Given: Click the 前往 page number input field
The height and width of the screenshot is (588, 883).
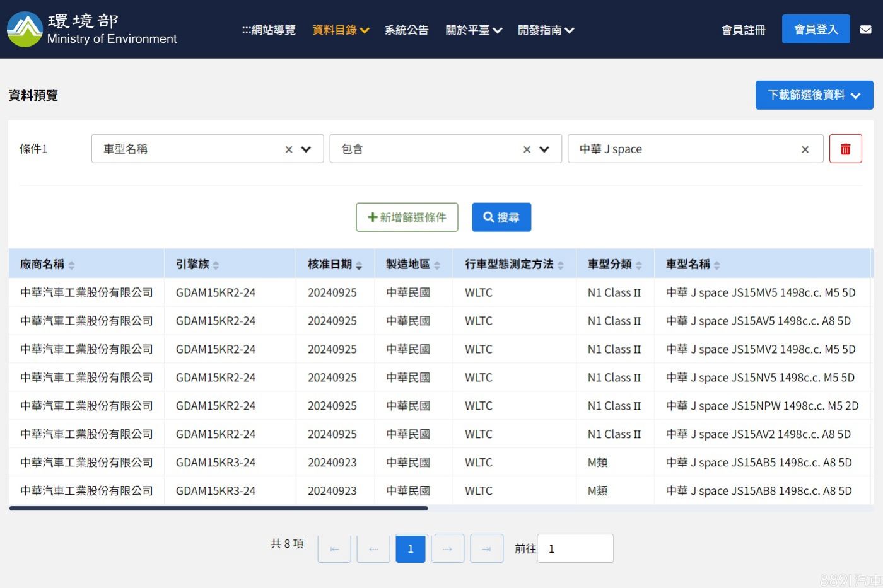Looking at the screenshot, I should [575, 548].
